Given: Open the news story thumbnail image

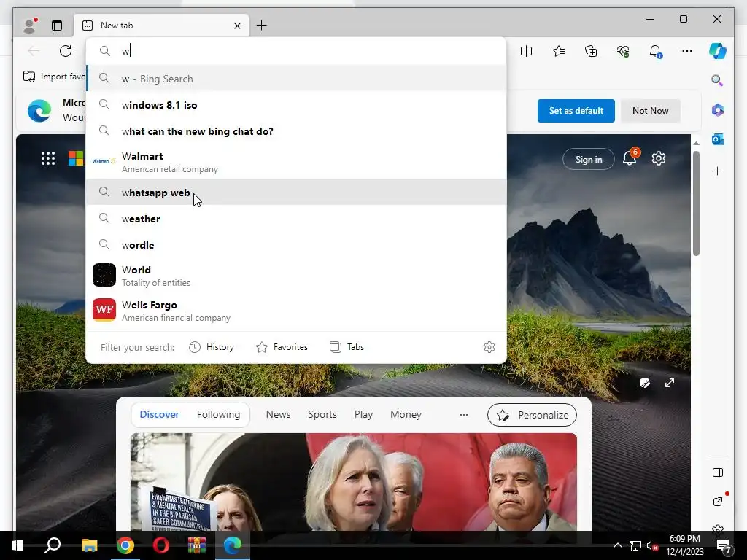Looking at the screenshot, I should (354, 481).
